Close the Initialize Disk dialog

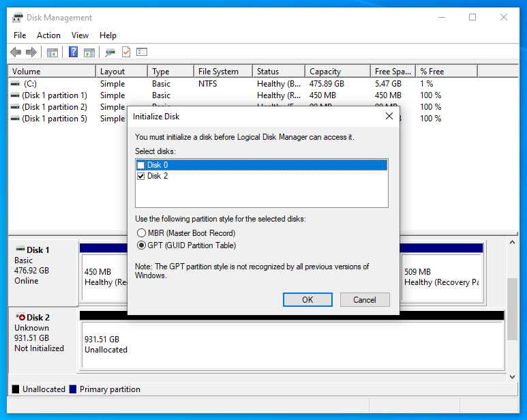(389, 117)
